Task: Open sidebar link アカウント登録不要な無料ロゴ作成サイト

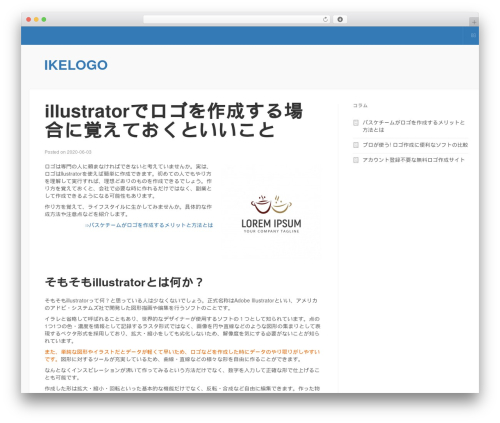Action: click(413, 160)
